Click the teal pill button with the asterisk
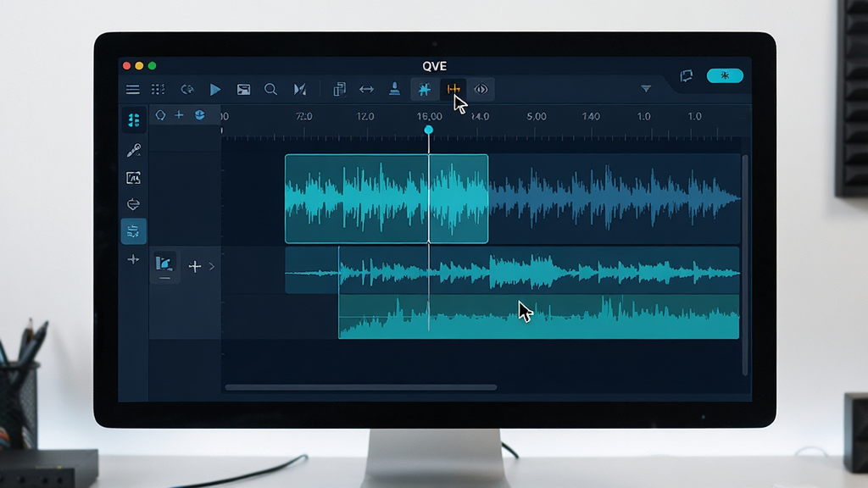Viewport: 868px width, 488px height. 725,75
